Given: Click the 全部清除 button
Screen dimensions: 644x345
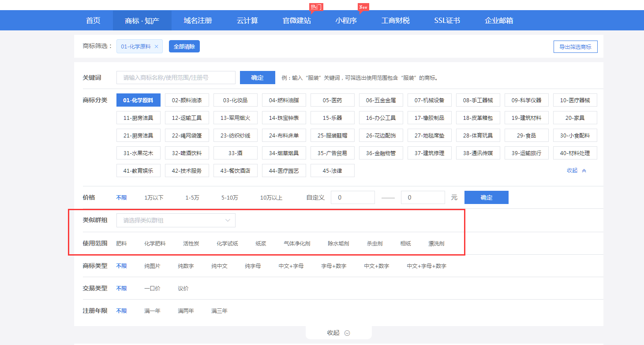Looking at the screenshot, I should pyautogui.click(x=184, y=46).
